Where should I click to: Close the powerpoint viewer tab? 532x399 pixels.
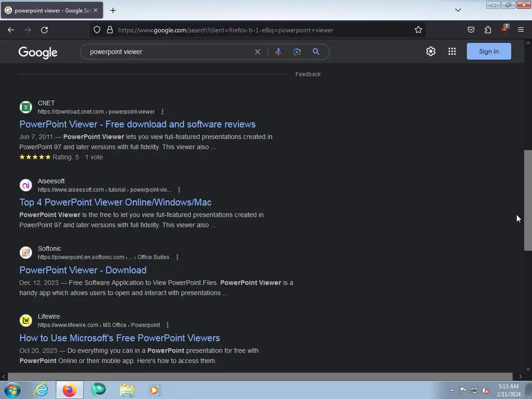pos(96,11)
